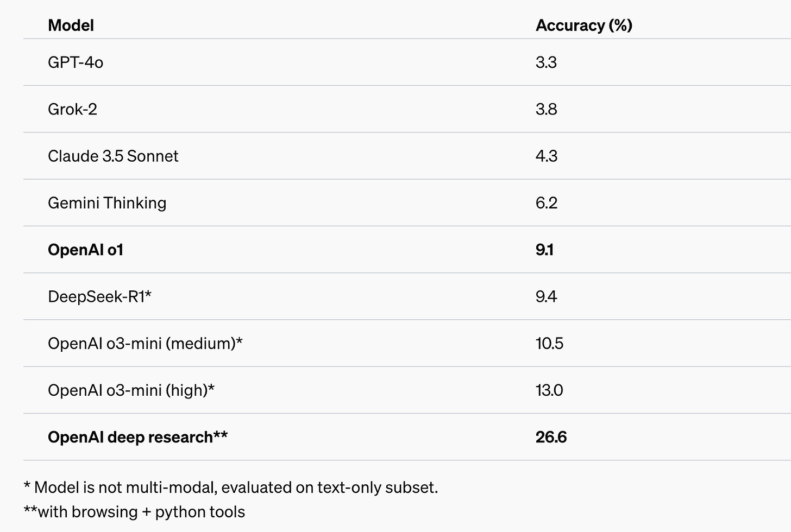This screenshot has height=532, width=791.
Task: Click the DeepSeek-R1* model name
Action: pyautogui.click(x=99, y=296)
